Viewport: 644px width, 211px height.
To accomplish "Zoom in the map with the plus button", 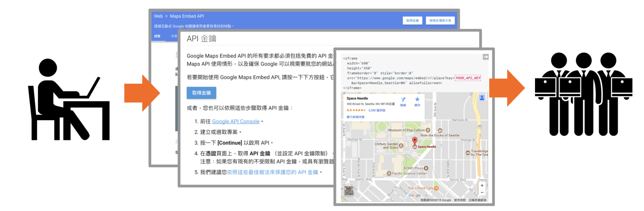I will [482, 185].
